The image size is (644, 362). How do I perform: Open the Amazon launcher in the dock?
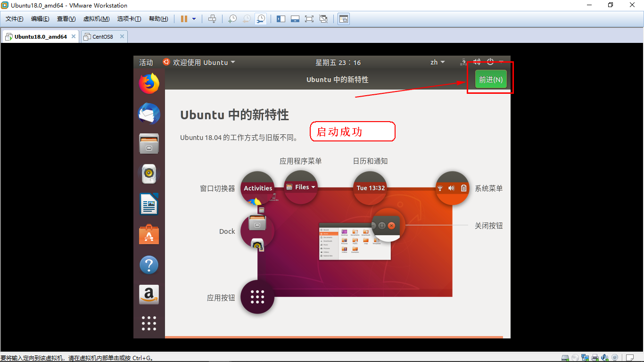pyautogui.click(x=149, y=295)
